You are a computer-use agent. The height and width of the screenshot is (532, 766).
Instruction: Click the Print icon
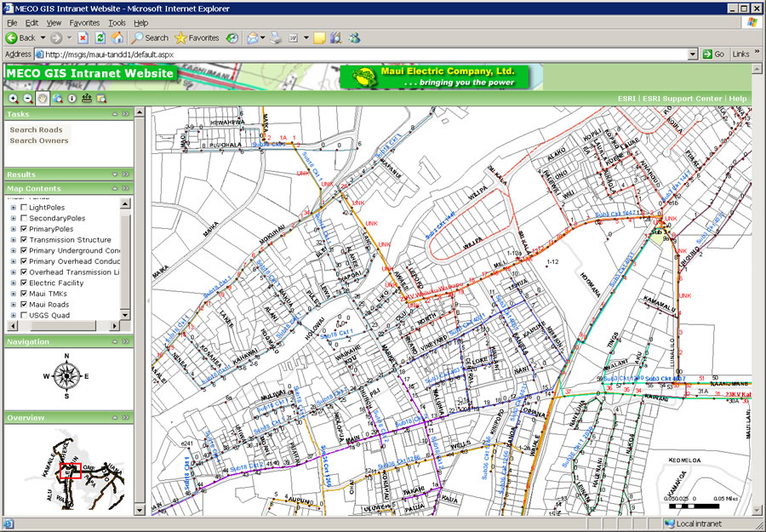pyautogui.click(x=276, y=37)
